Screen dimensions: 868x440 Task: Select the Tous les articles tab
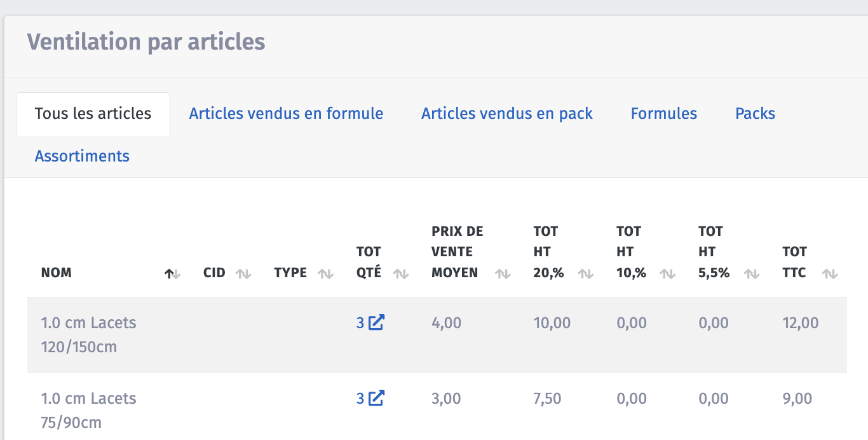point(93,114)
